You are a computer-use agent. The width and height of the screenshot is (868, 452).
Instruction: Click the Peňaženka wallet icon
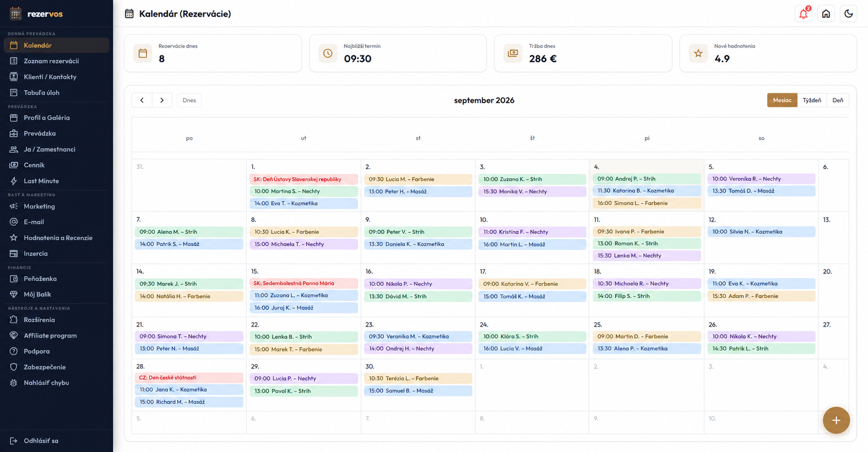pos(13,279)
